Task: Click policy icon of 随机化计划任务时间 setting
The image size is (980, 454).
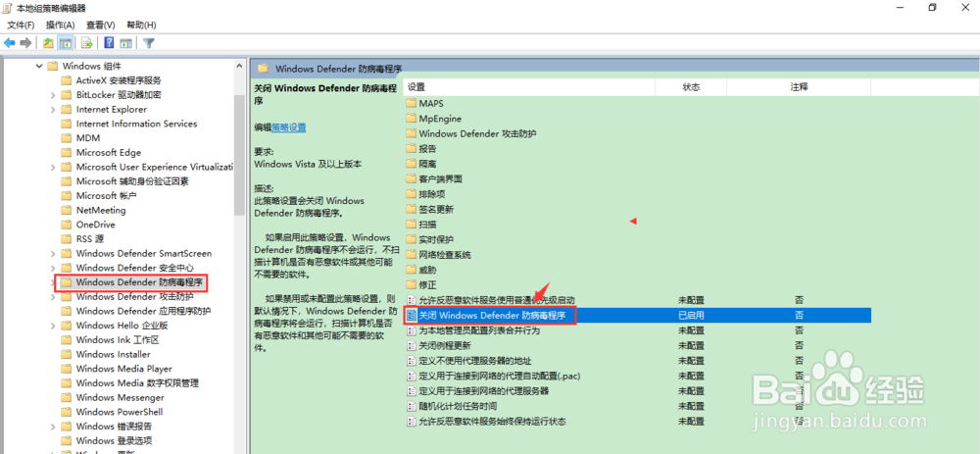Action: coord(412,406)
